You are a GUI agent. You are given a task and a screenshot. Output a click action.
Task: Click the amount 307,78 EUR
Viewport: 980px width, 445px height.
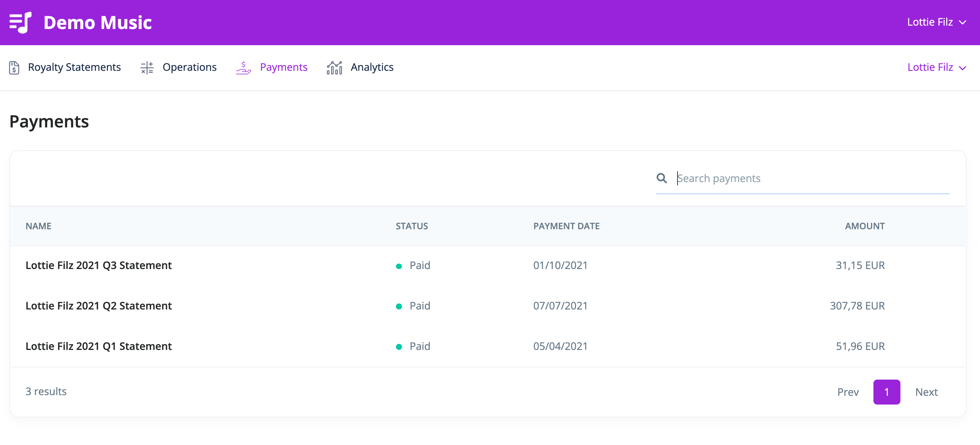(x=857, y=305)
